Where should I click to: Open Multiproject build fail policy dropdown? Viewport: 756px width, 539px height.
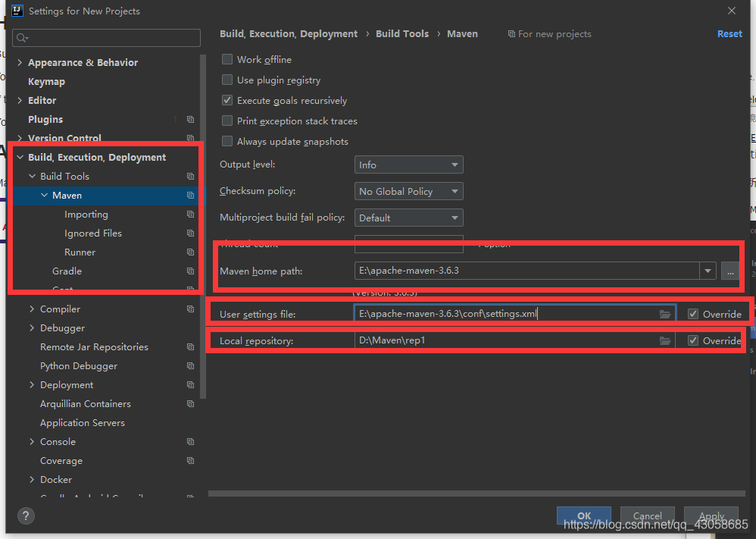click(408, 218)
